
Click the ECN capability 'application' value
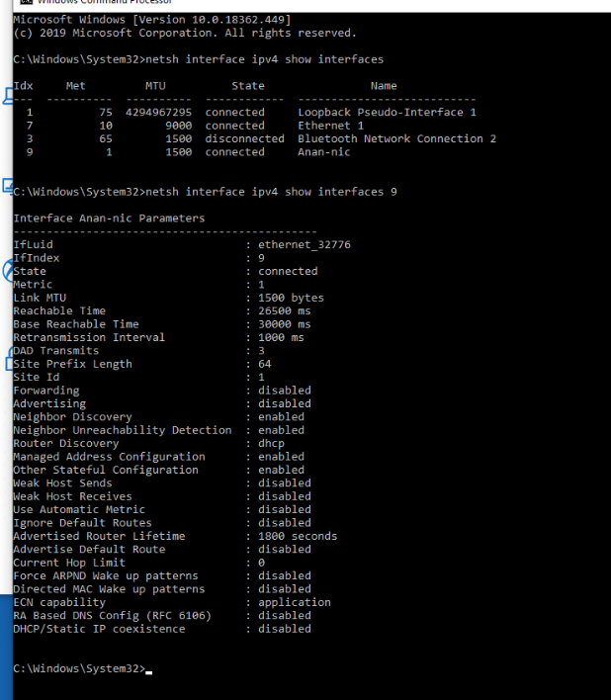[x=294, y=603]
